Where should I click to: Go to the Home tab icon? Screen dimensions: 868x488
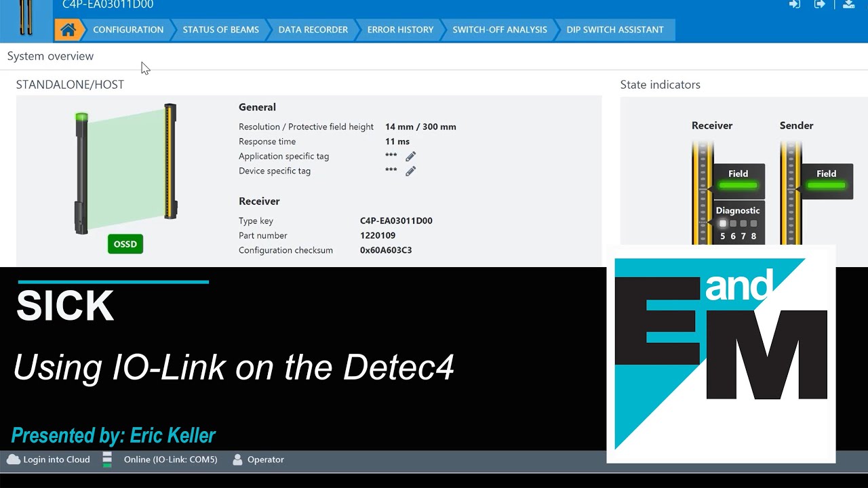(68, 30)
